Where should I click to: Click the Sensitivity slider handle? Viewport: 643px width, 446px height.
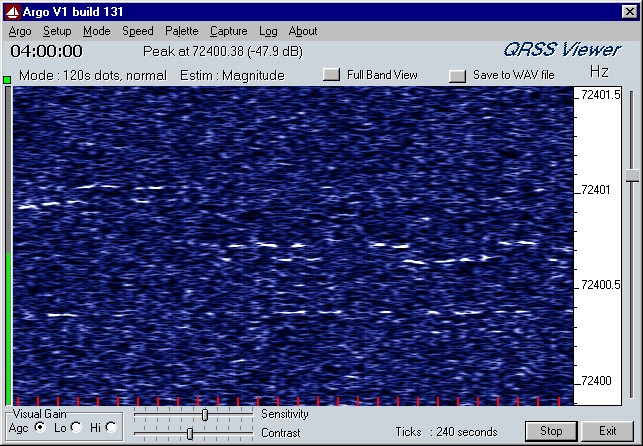[205, 415]
